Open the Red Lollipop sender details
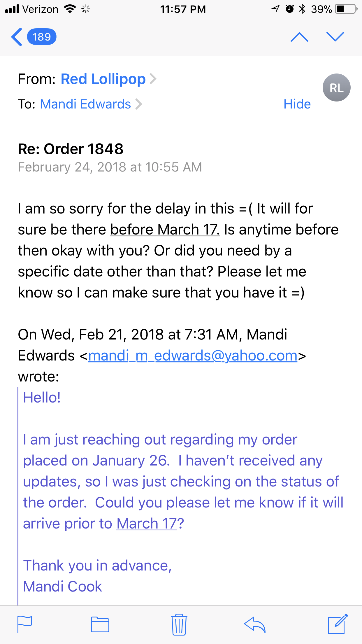This screenshot has height=644, width=362. click(103, 79)
